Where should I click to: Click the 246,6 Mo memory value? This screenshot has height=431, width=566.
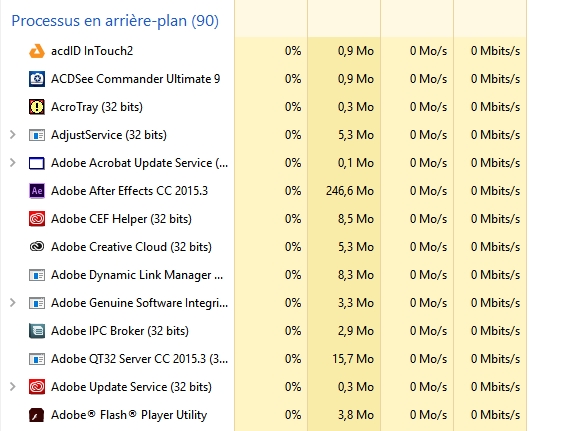tap(350, 191)
